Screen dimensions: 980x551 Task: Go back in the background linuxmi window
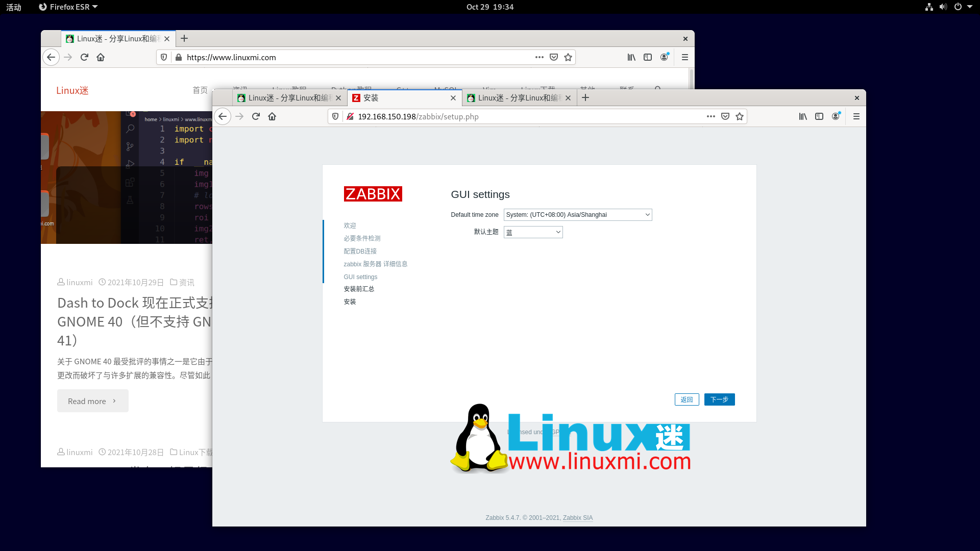point(51,57)
